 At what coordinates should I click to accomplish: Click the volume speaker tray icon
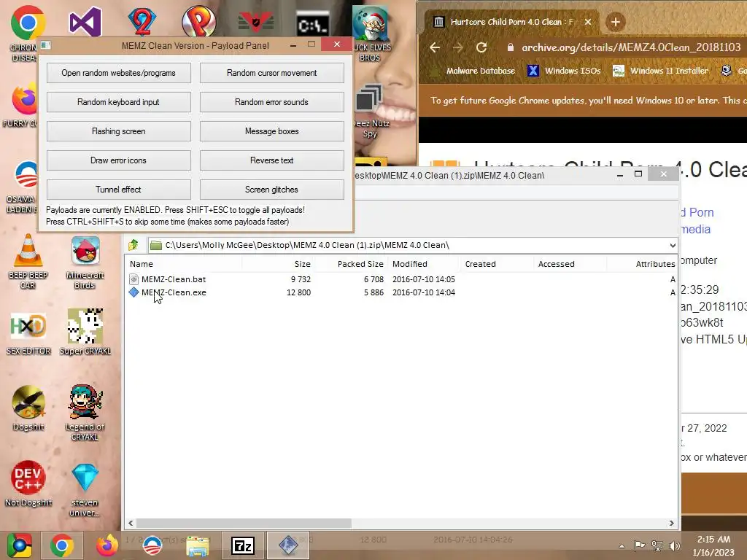point(675,545)
